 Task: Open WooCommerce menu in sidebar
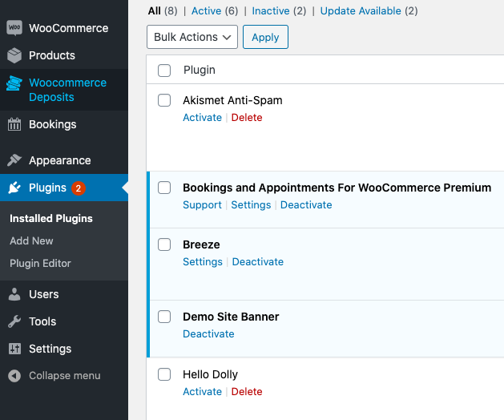pos(68,28)
